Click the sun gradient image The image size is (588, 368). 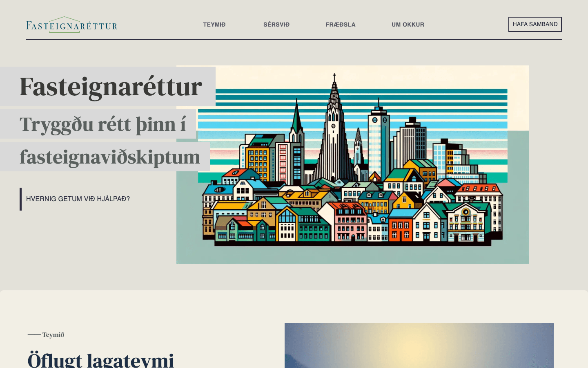(419, 346)
